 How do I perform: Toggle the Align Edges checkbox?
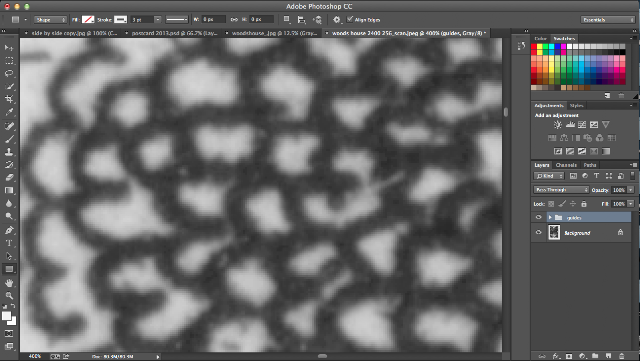350,19
